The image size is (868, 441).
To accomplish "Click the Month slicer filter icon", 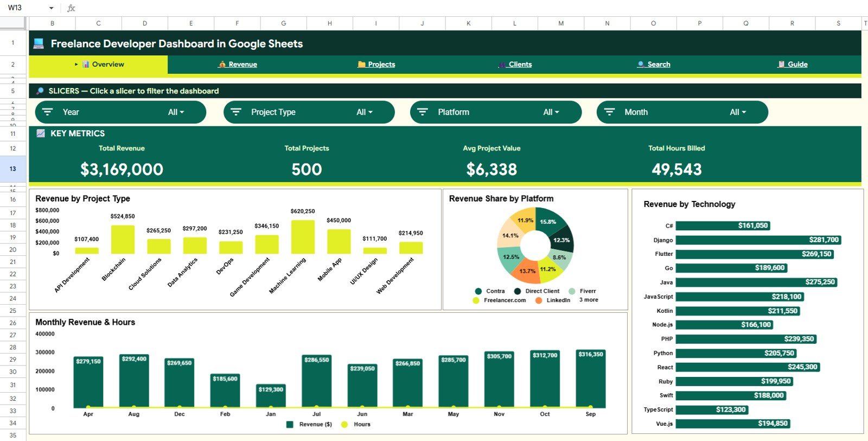I will pos(610,112).
